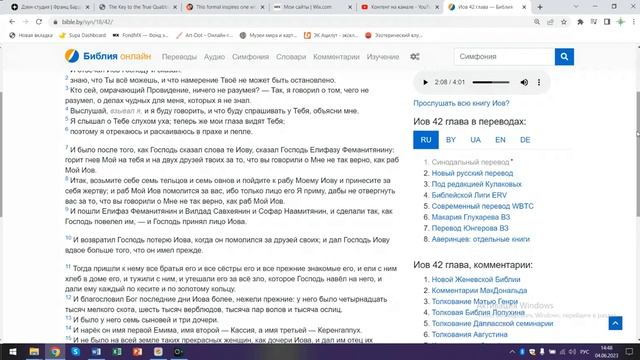
Task: Open Толкование Далласской семинарии link
Action: pyautogui.click(x=492, y=324)
